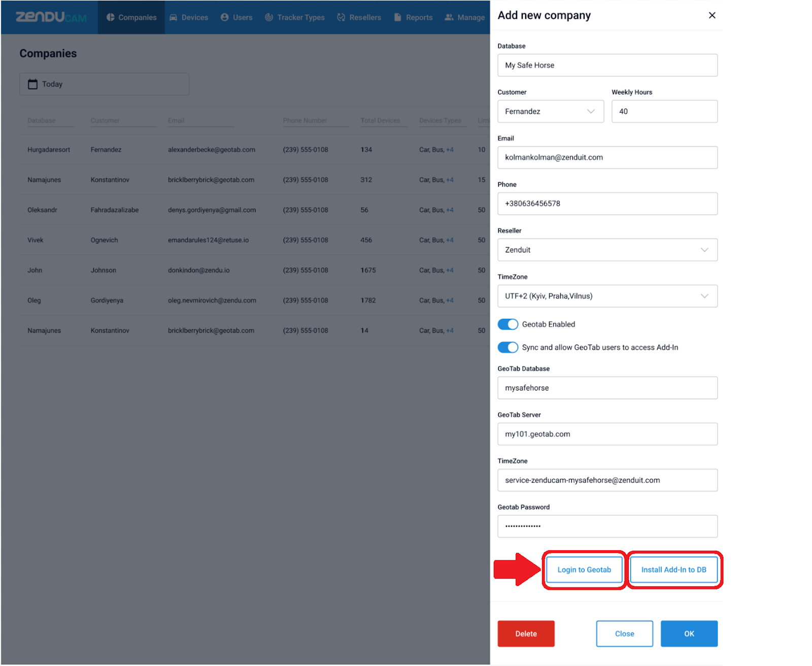Open the TimeZone dropdown UTF+2 Kyiv
This screenshot has width=812, height=666.
click(x=607, y=296)
